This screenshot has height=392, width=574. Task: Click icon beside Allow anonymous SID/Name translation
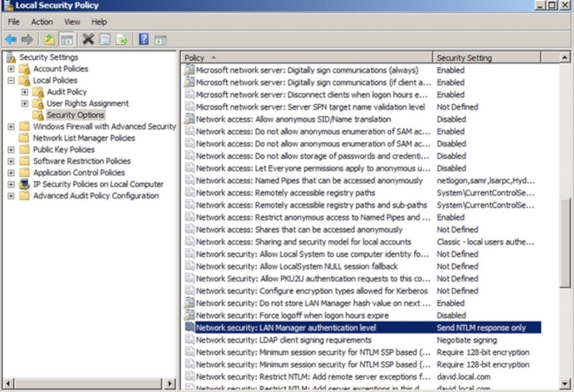189,119
